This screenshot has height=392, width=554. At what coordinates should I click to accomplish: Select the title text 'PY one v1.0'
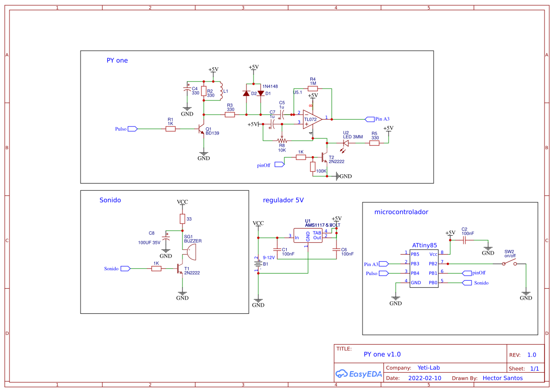(382, 354)
